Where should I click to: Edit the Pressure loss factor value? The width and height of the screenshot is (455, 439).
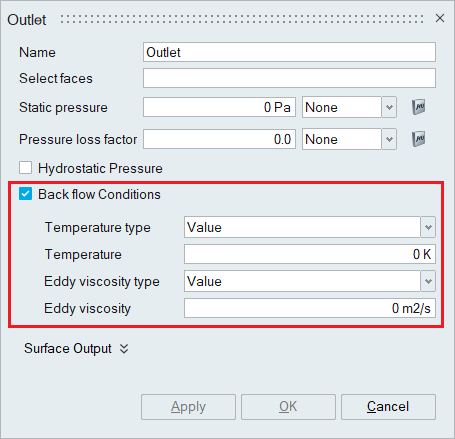[x=219, y=139]
